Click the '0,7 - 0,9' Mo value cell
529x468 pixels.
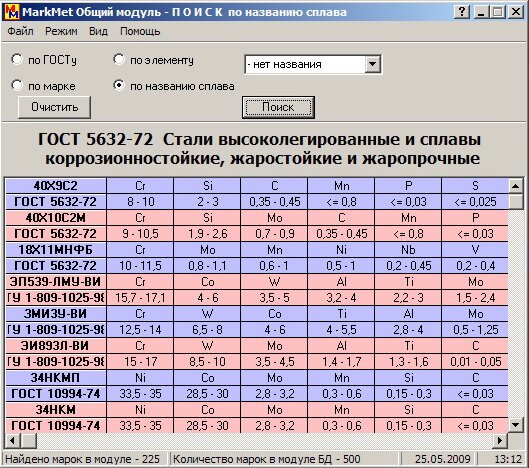click(x=274, y=233)
